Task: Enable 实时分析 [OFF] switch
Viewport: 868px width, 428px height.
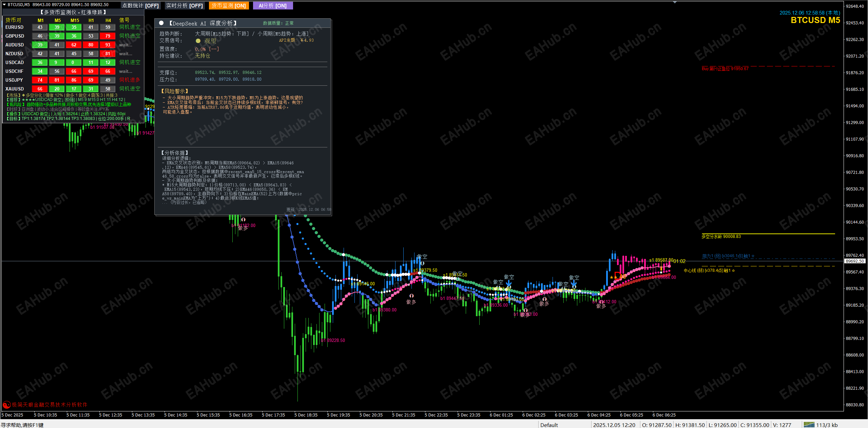Action: (x=185, y=5)
